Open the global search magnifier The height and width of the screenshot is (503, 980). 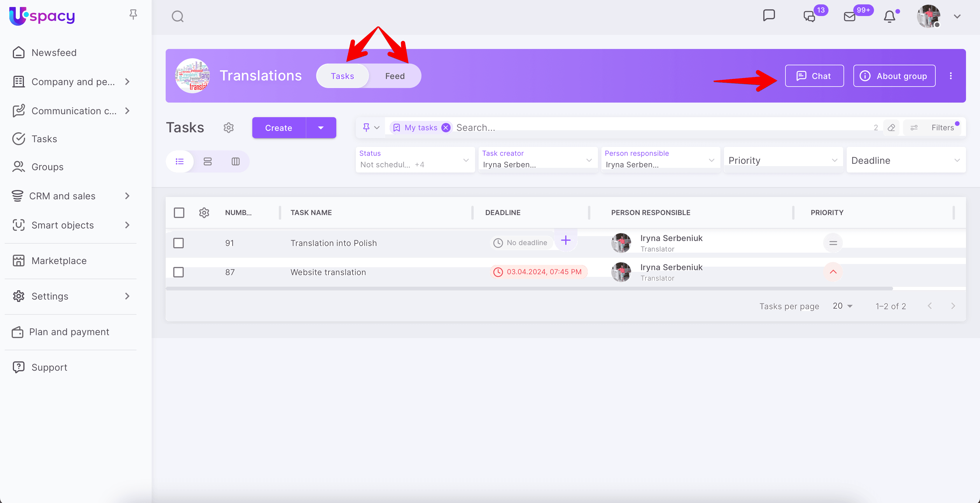[x=177, y=16]
